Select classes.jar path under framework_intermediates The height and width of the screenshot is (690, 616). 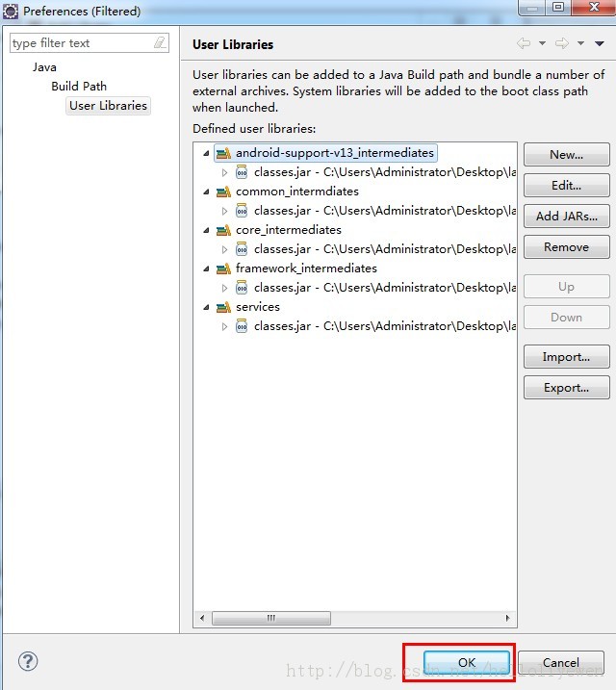[385, 288]
